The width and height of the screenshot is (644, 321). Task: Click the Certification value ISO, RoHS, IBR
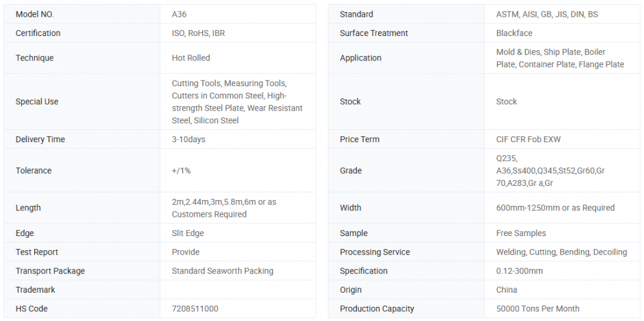coord(197,33)
